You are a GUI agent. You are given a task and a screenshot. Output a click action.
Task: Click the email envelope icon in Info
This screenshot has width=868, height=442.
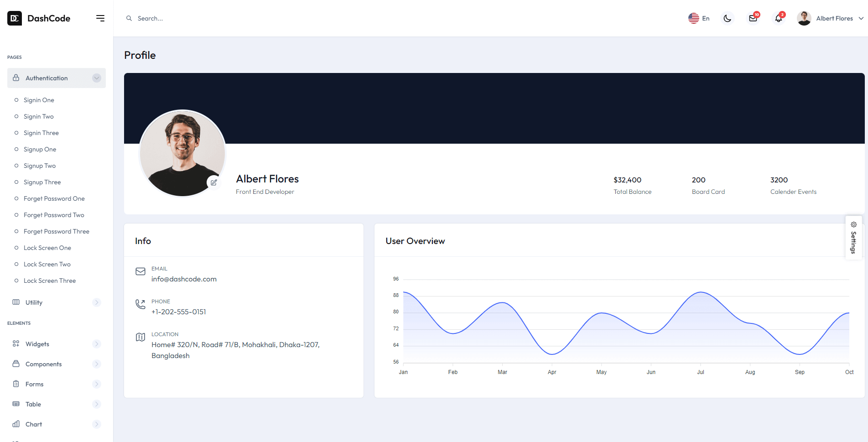pos(140,271)
